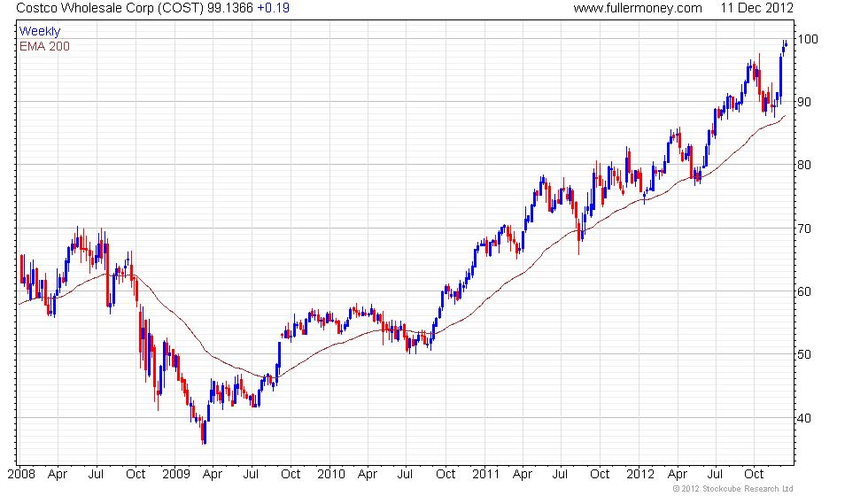The width and height of the screenshot is (868, 496).
Task: Click the 2010 year axis label
Action: point(331,475)
